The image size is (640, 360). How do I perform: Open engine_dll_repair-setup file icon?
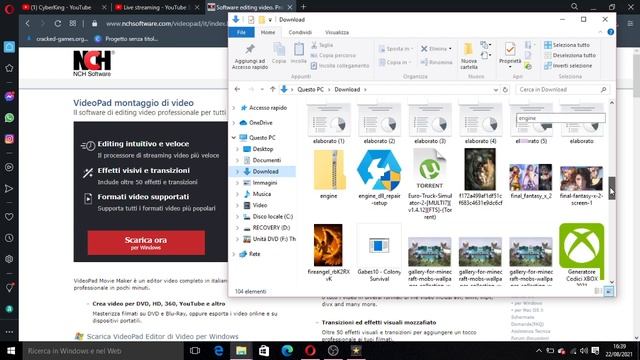(379, 170)
